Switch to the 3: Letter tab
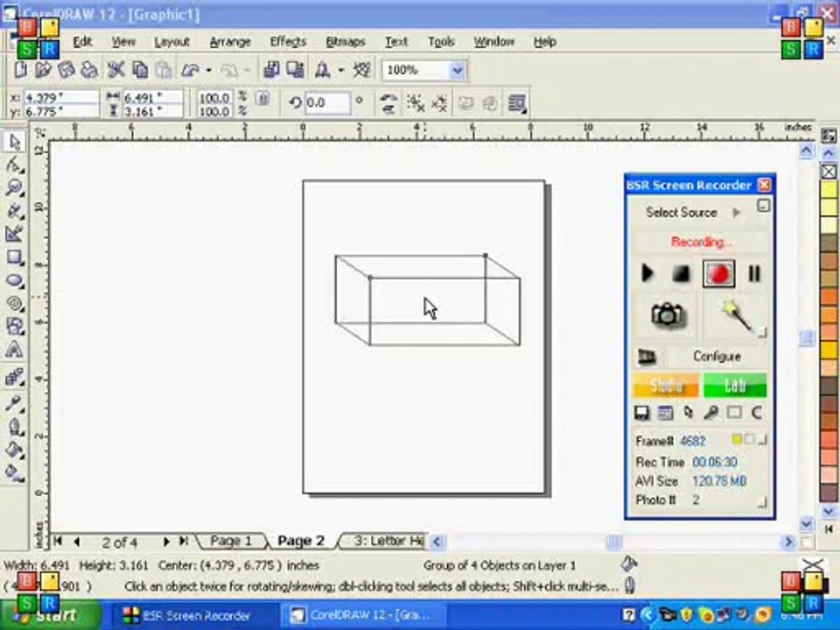This screenshot has width=840, height=630. [x=387, y=541]
